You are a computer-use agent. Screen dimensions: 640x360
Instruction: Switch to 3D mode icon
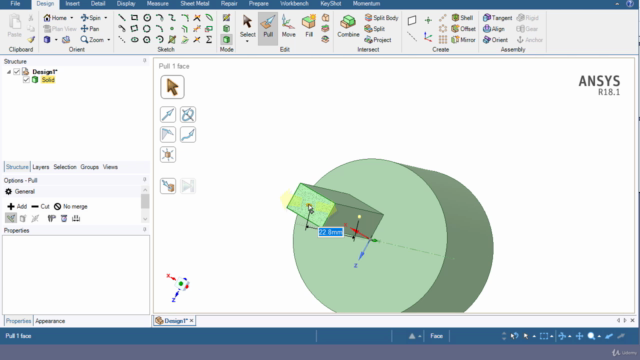click(x=226, y=40)
